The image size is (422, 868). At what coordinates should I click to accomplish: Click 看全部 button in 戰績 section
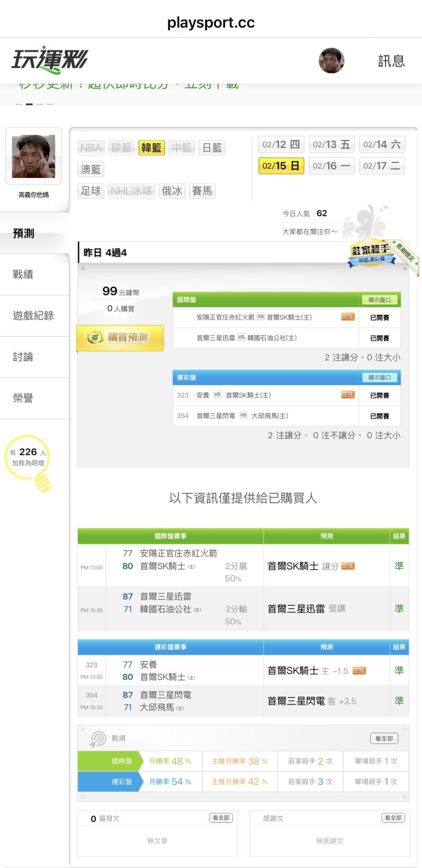click(384, 738)
